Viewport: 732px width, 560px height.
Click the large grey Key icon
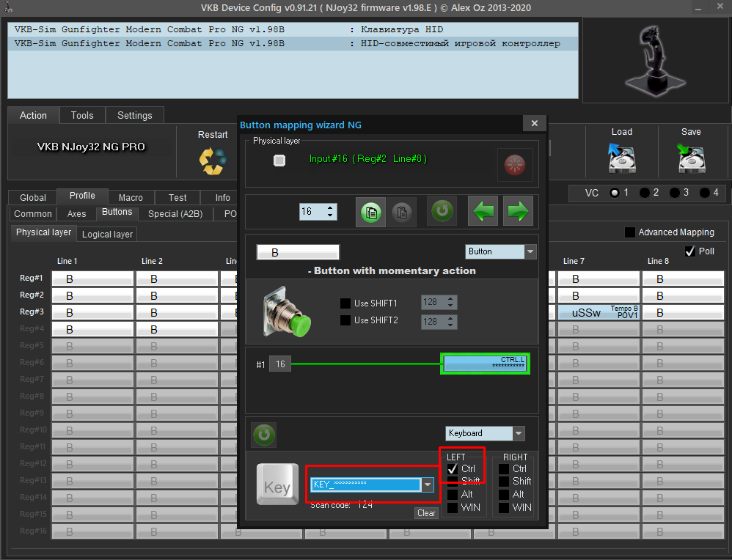pos(277,484)
